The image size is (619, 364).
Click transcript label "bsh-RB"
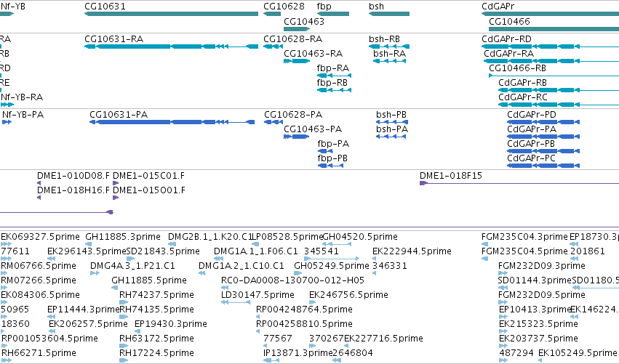click(384, 39)
